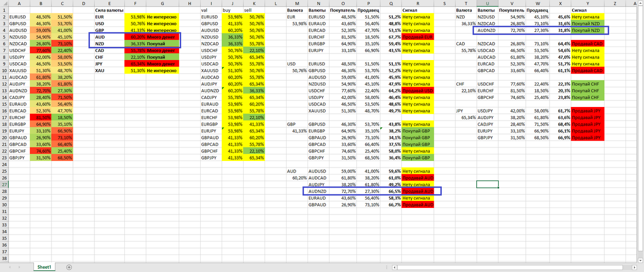Viewport: 644px width, 272px height.
Task: Select row 1 header
Action: [x=4, y=10]
